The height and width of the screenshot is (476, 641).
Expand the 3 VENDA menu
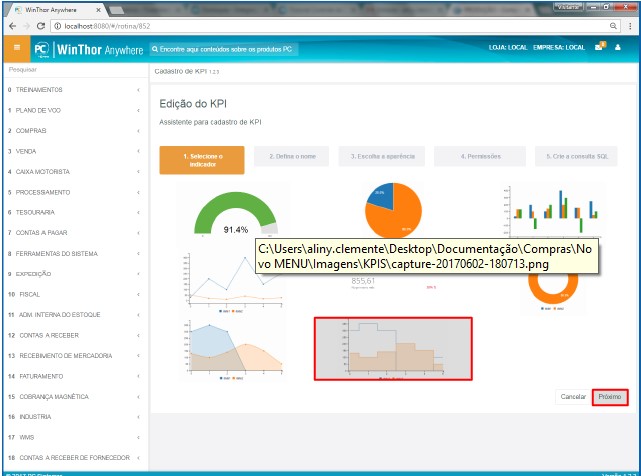[x=75, y=151]
